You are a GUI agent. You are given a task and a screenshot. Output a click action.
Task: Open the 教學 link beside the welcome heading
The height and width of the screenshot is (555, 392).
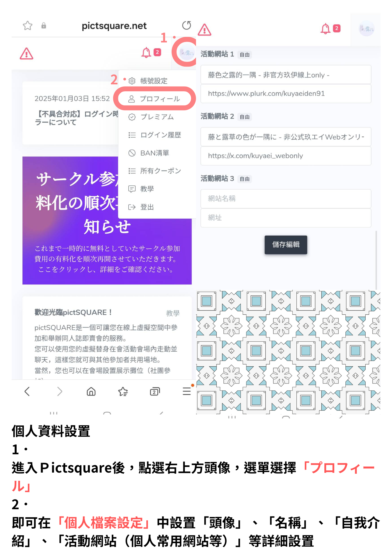(173, 313)
